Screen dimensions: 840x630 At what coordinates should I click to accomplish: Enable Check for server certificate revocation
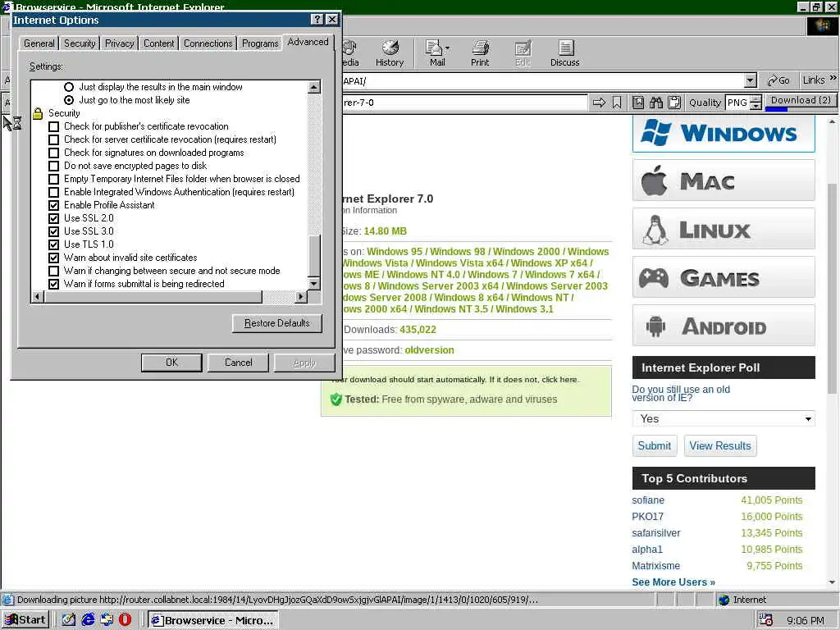pos(53,139)
